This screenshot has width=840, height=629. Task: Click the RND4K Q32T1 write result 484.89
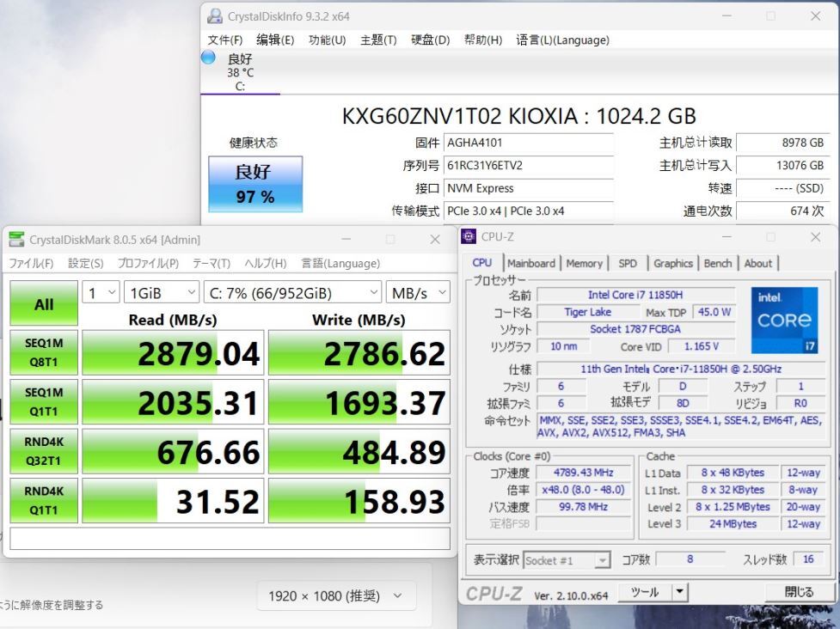tap(359, 451)
